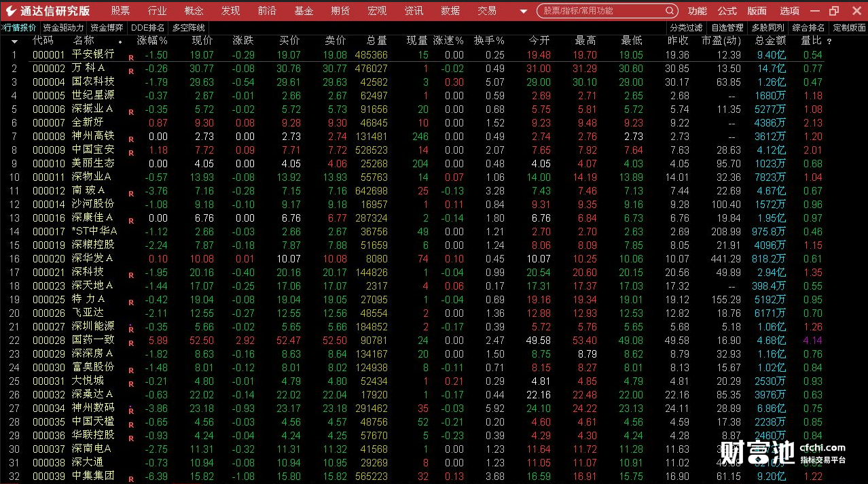Click the 功能 button
The height and width of the screenshot is (484, 868).
tap(697, 11)
